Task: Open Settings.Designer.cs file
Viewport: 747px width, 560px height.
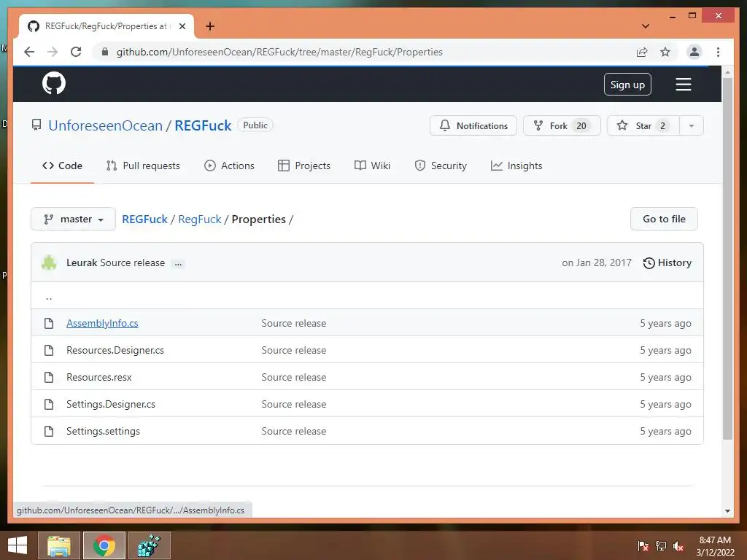Action: click(x=111, y=404)
